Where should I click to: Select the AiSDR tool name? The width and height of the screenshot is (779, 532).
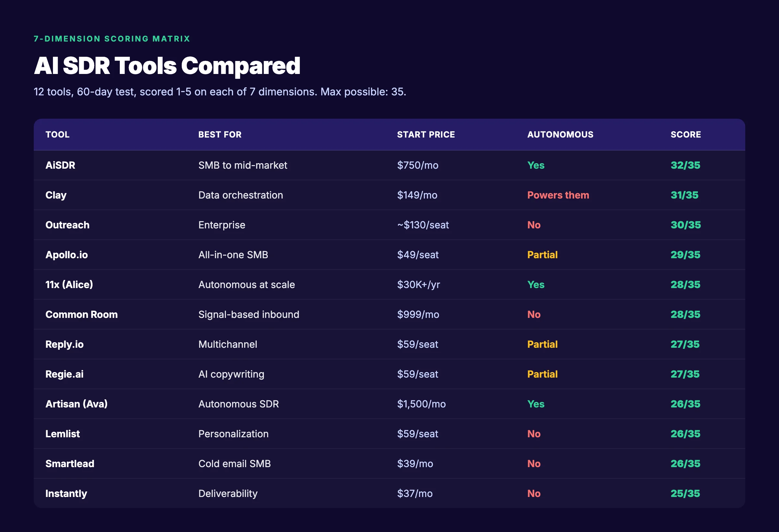coord(60,165)
